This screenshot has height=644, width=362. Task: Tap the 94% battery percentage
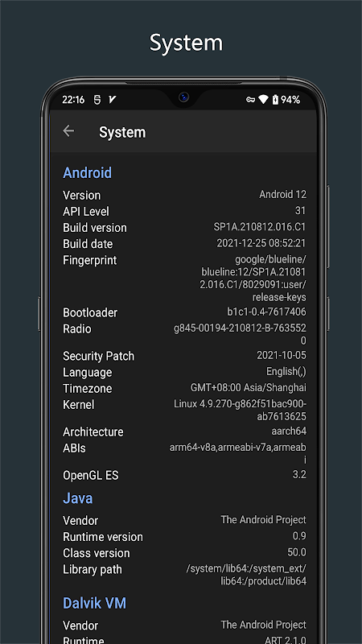pos(290,100)
